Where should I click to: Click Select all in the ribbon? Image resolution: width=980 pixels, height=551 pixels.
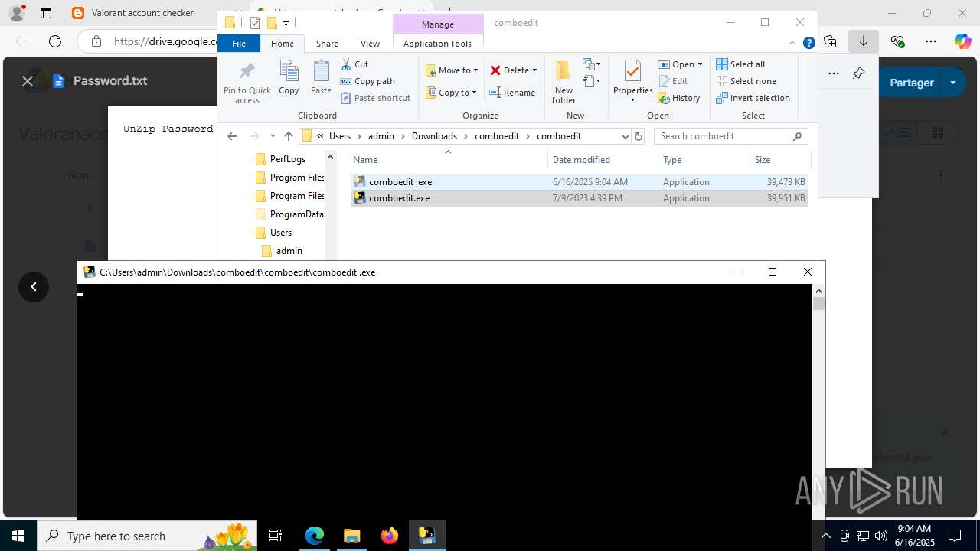tap(740, 64)
